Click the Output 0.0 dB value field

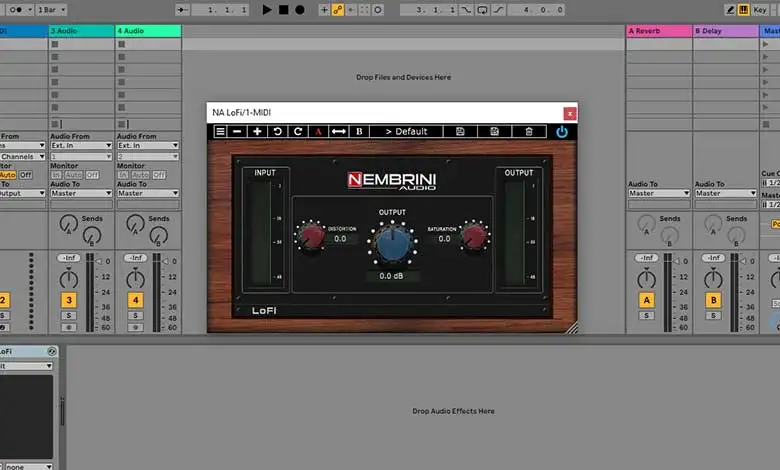[391, 276]
